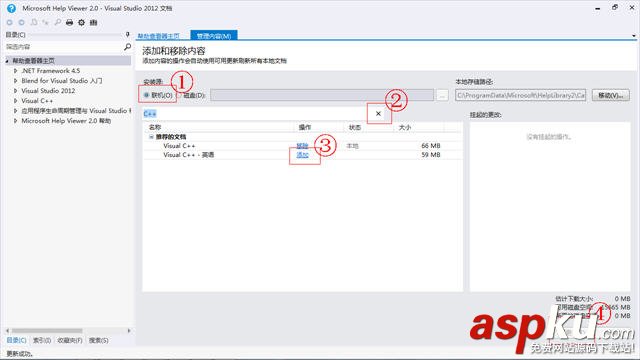
Task: Click the 本地 status cell
Action: [352, 146]
